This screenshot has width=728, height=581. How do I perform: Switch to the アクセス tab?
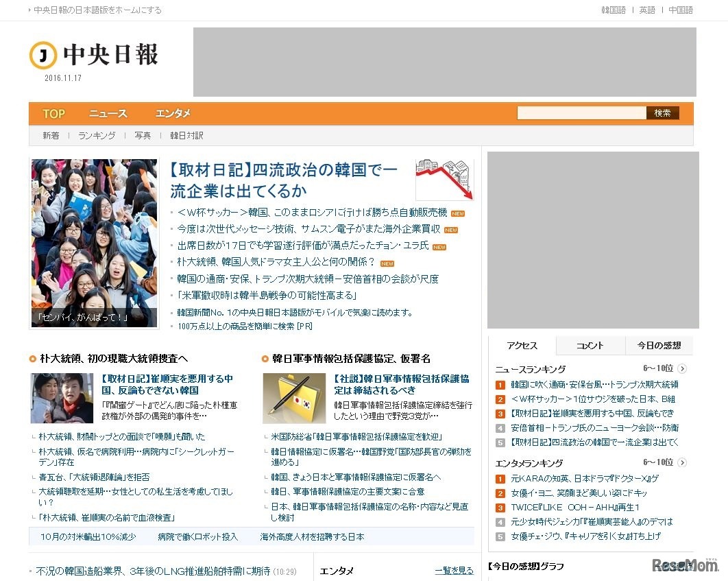tap(522, 346)
